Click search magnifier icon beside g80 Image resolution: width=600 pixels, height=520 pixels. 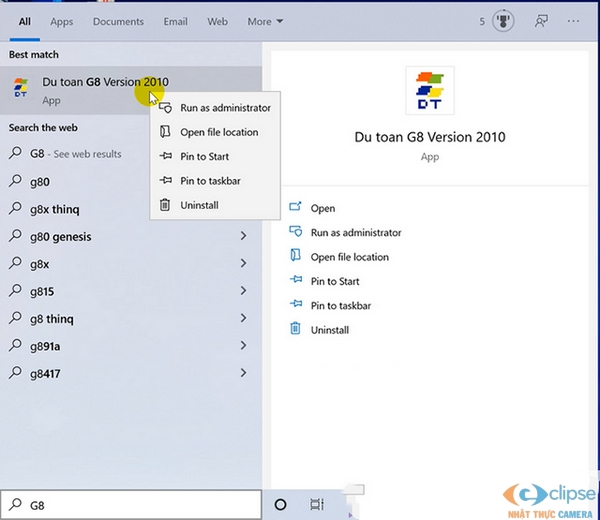pyautogui.click(x=15, y=181)
